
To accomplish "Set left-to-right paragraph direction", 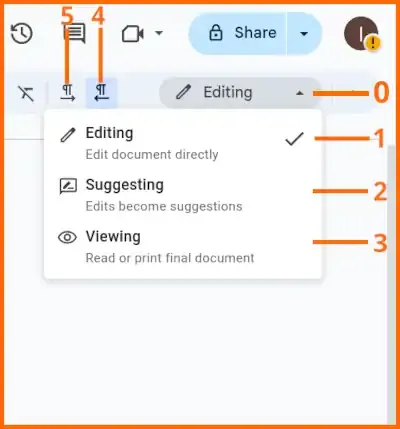I will (68, 93).
